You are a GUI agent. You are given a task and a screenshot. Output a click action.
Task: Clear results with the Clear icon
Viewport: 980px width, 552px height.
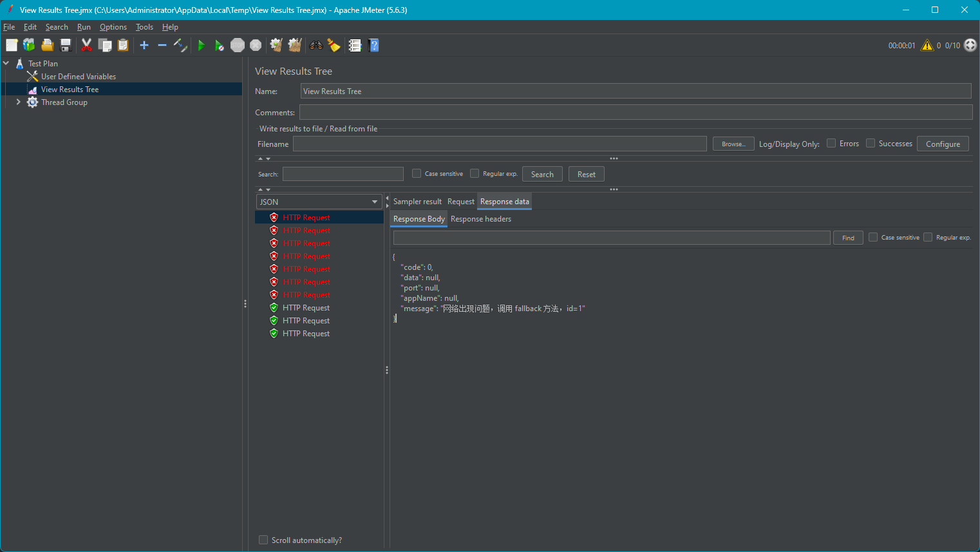point(277,45)
